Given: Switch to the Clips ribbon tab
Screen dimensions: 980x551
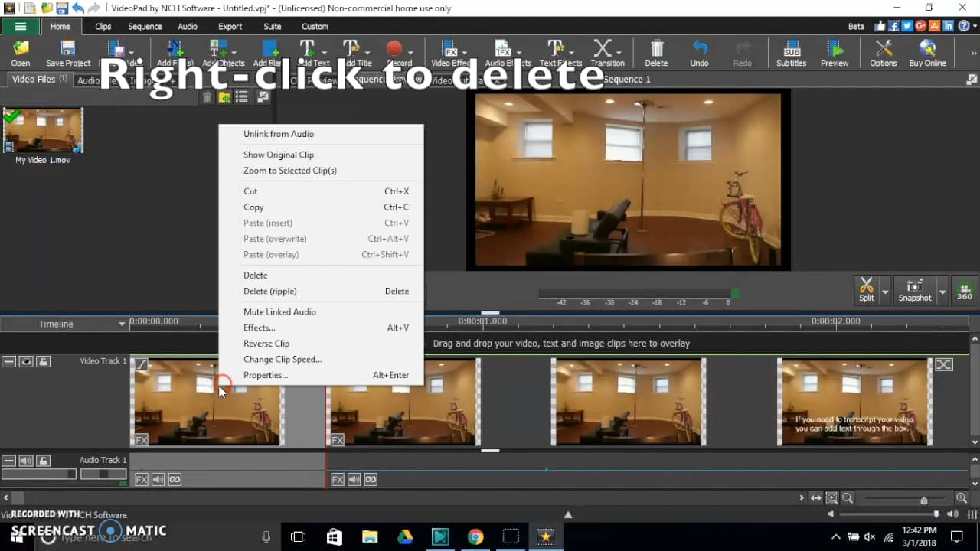Looking at the screenshot, I should [103, 26].
